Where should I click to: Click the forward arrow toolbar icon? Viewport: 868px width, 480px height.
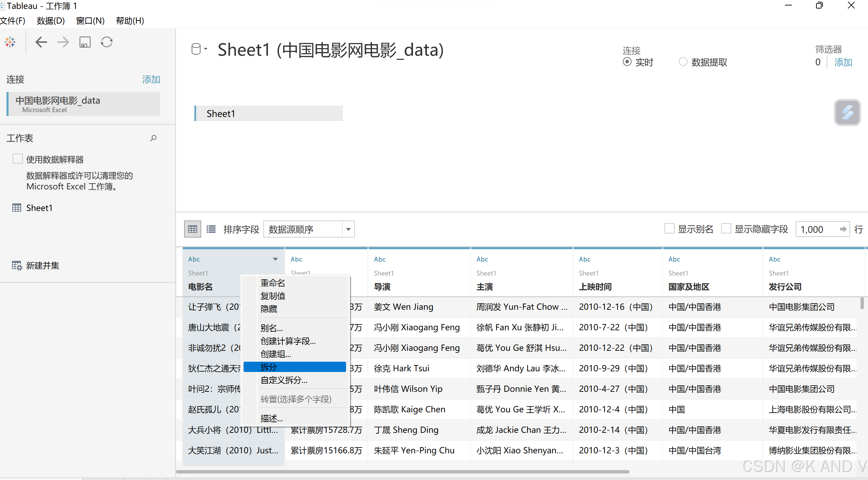click(x=63, y=42)
